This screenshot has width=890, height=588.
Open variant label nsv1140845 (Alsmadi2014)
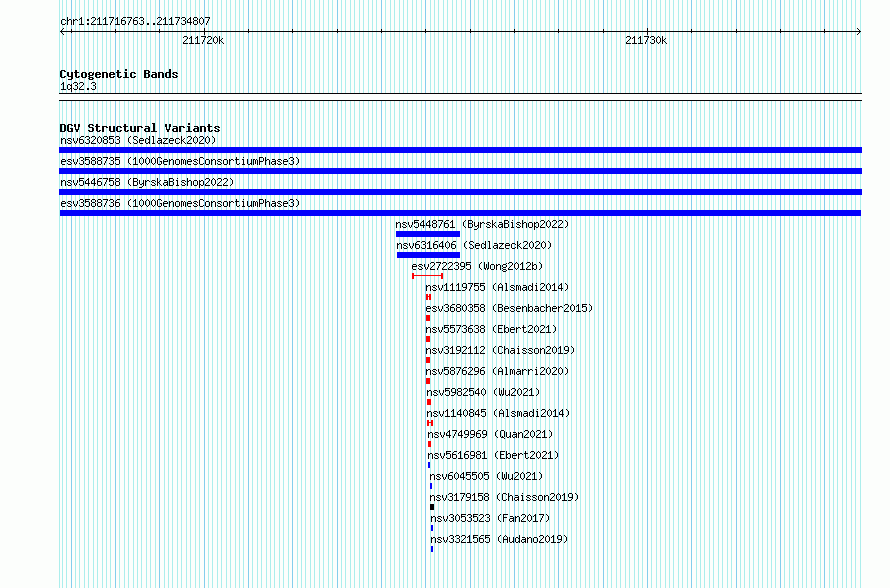498,413
